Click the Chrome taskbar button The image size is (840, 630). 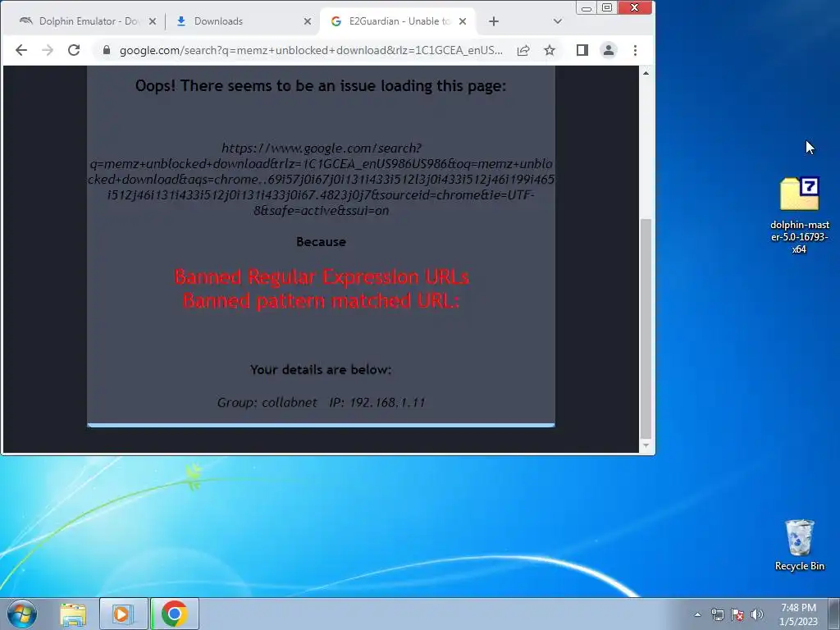(x=175, y=614)
